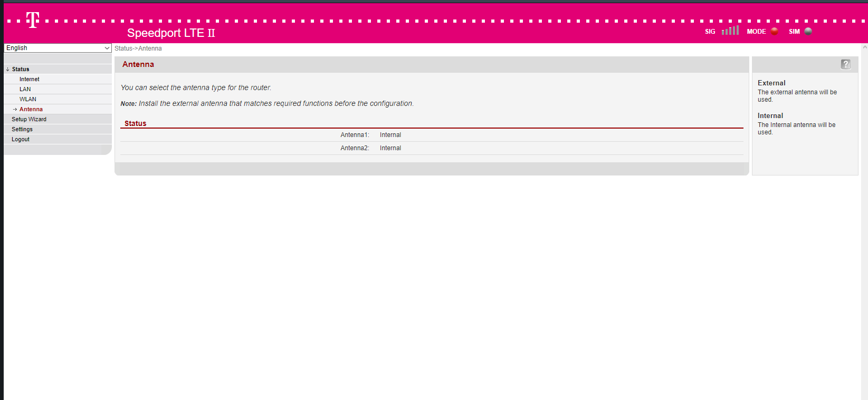Viewport: 868px width, 400px height.
Task: Click the arrow icon beside Antenna in sidebar
Action: click(15, 109)
